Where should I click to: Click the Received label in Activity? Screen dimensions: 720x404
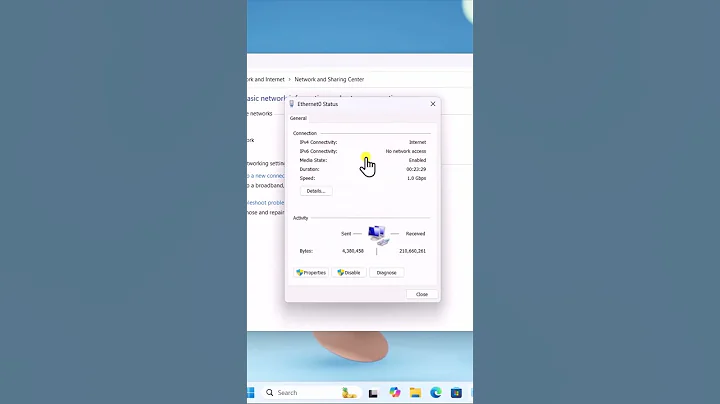click(416, 234)
